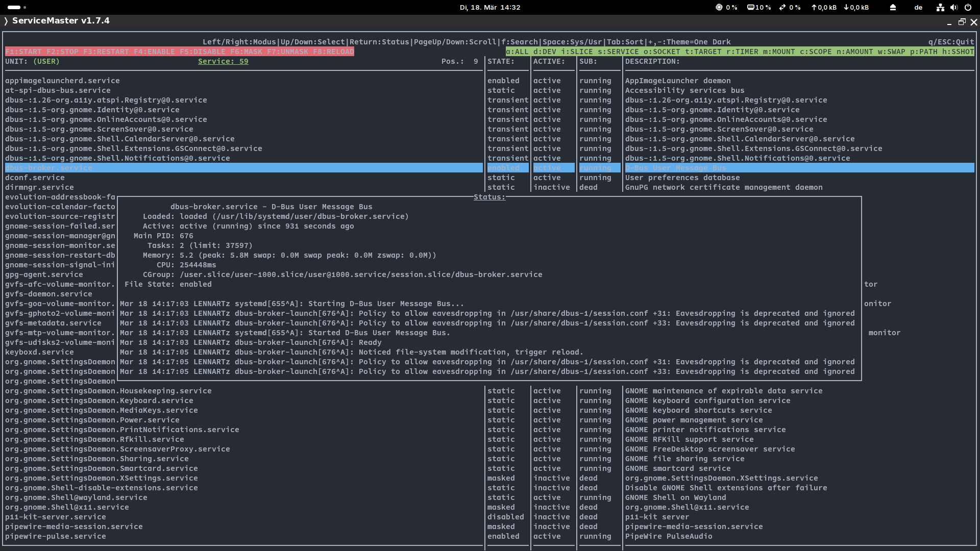The height and width of the screenshot is (551, 980).
Task: Select the s:SERVICE unit filter
Action: 618,52
